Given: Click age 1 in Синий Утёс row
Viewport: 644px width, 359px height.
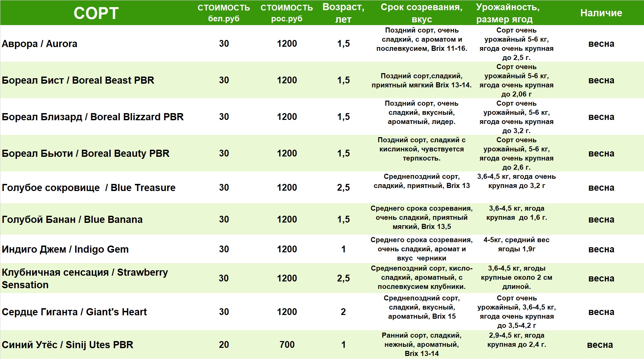Looking at the screenshot, I should (x=343, y=345).
